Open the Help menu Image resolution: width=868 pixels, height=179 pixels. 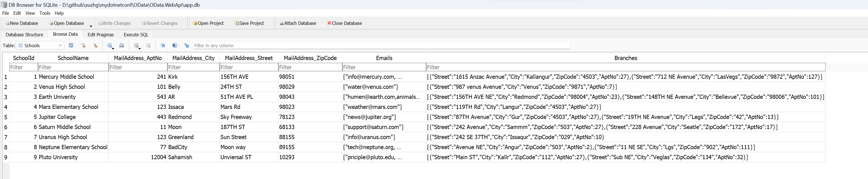click(59, 13)
